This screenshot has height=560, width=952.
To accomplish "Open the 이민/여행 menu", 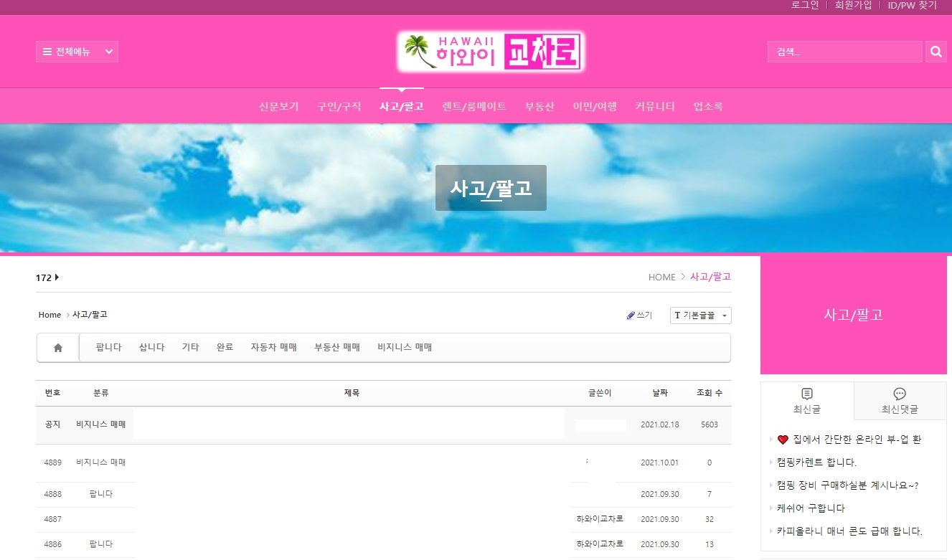I will click(x=595, y=106).
